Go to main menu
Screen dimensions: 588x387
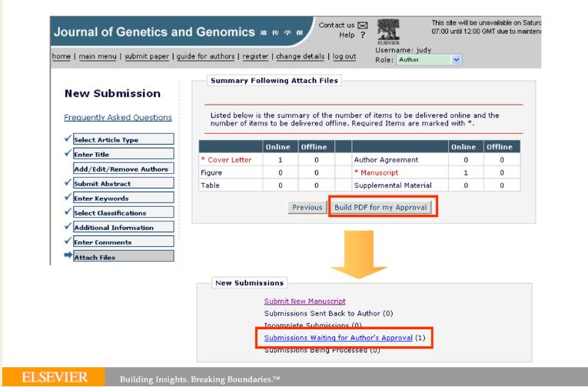point(98,56)
